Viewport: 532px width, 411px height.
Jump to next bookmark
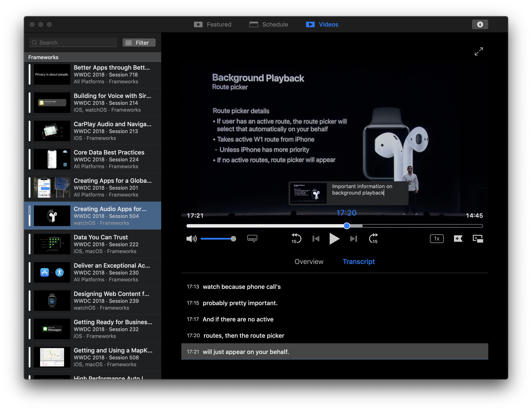pyautogui.click(x=353, y=239)
